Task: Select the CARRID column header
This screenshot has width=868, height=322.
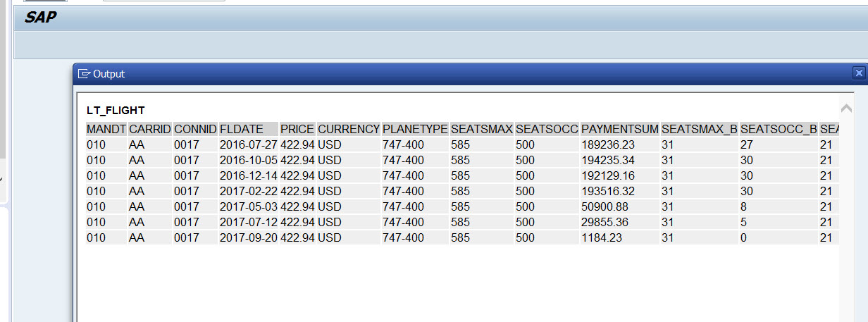Action: [150, 129]
